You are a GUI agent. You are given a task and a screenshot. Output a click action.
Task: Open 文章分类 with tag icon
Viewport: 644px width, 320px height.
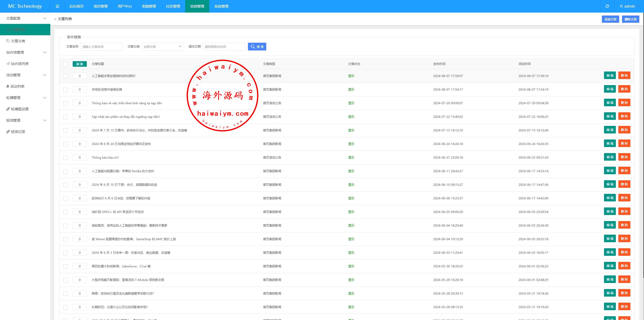coord(18,41)
